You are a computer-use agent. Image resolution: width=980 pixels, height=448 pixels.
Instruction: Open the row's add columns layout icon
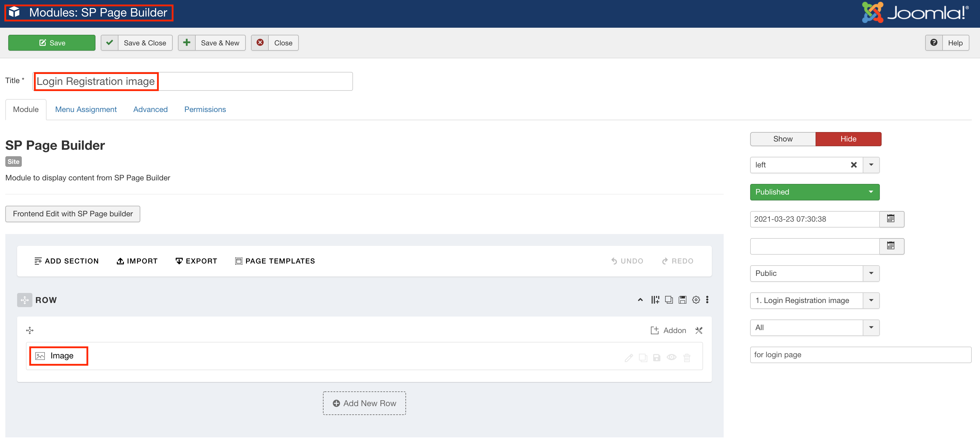655,300
